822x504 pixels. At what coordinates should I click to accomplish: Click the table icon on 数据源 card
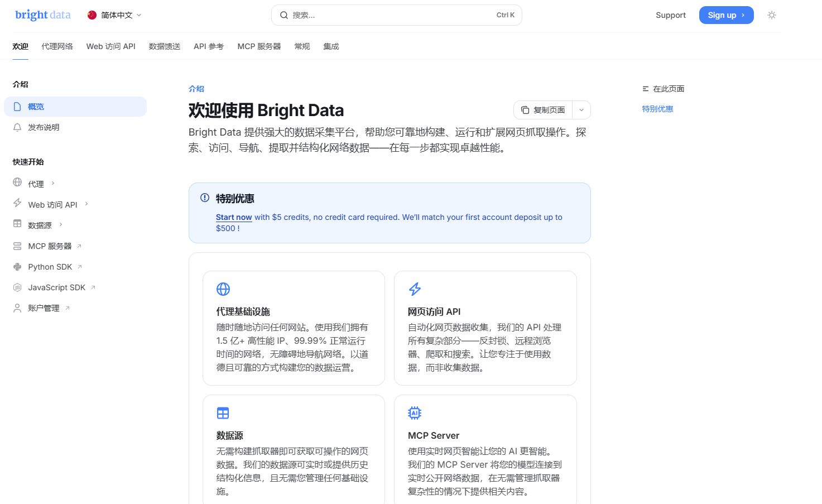coord(223,413)
